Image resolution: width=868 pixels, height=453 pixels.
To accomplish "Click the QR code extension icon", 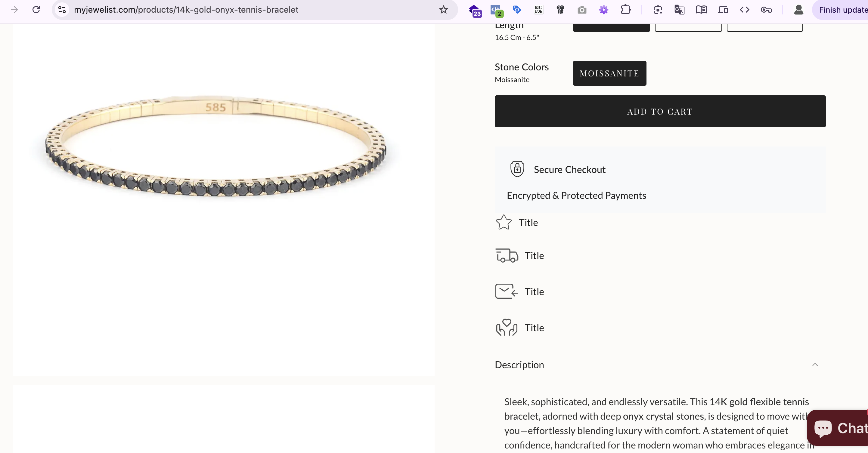I will coord(538,10).
